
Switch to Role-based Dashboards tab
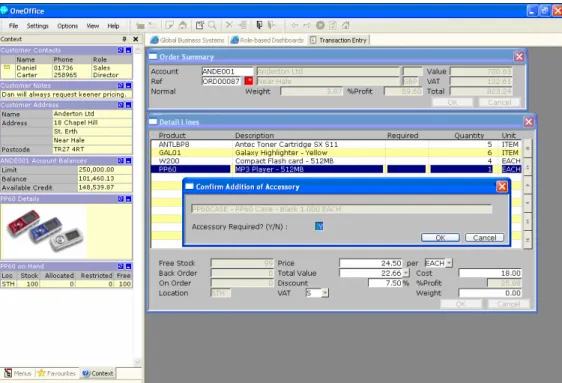[x=267, y=40]
